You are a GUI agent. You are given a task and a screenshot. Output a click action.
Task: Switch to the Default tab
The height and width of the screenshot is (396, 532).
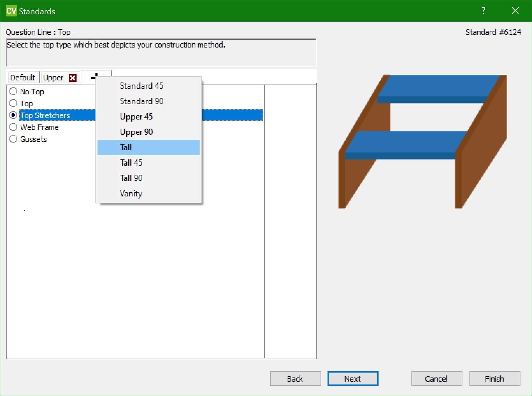[x=23, y=78]
